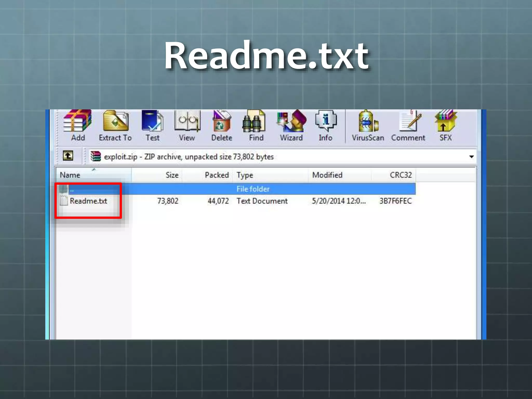Click the 5/20/2014 modified date cell

pos(339,201)
